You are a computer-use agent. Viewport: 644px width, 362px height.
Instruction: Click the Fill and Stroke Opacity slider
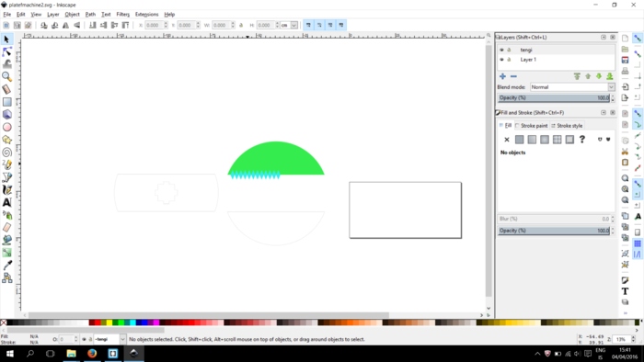point(554,231)
